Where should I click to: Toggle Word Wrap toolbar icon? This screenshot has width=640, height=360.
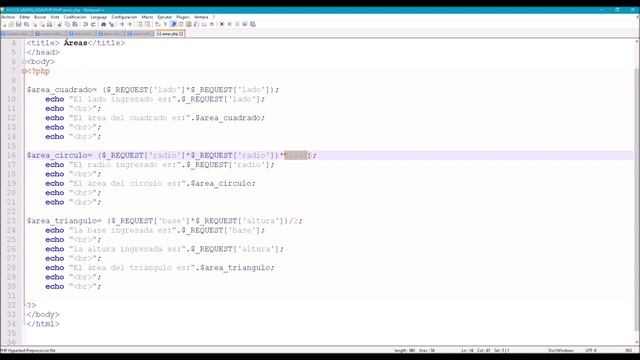click(157, 24)
